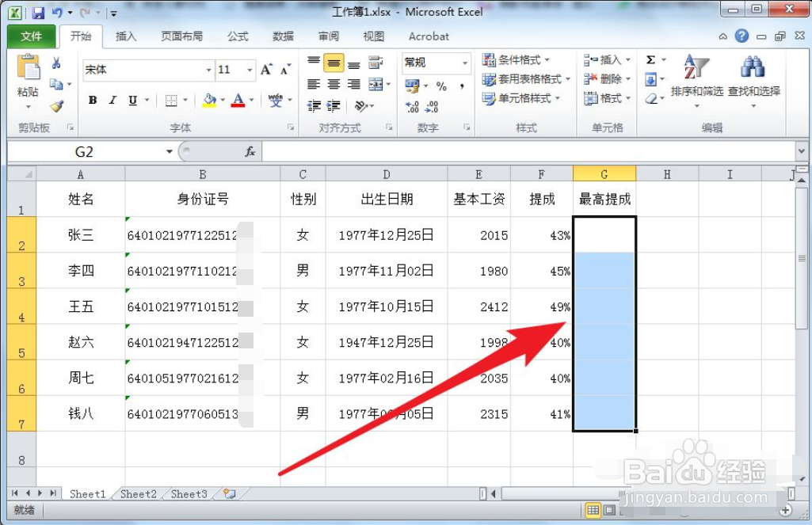
Task: Open the font name dropdown
Action: [208, 69]
